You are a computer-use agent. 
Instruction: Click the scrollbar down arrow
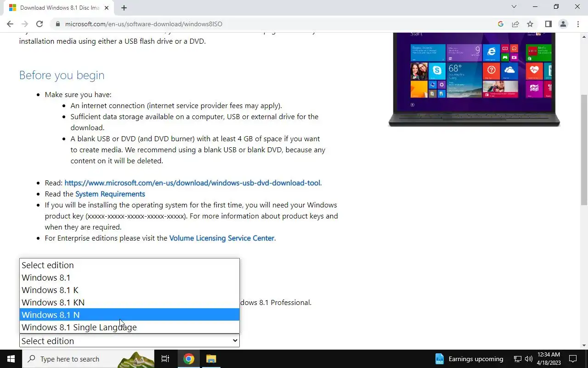point(584,345)
